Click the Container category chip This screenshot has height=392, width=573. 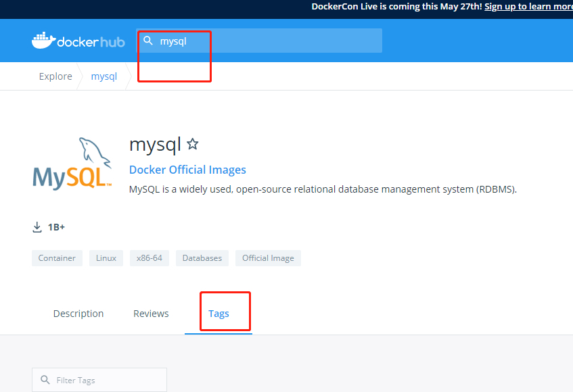pyautogui.click(x=57, y=258)
